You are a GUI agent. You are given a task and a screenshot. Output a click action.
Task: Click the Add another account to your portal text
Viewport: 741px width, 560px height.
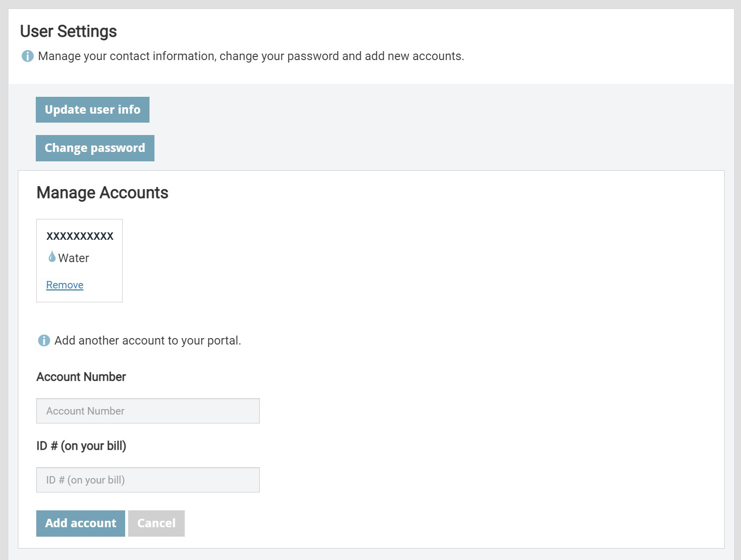point(148,341)
